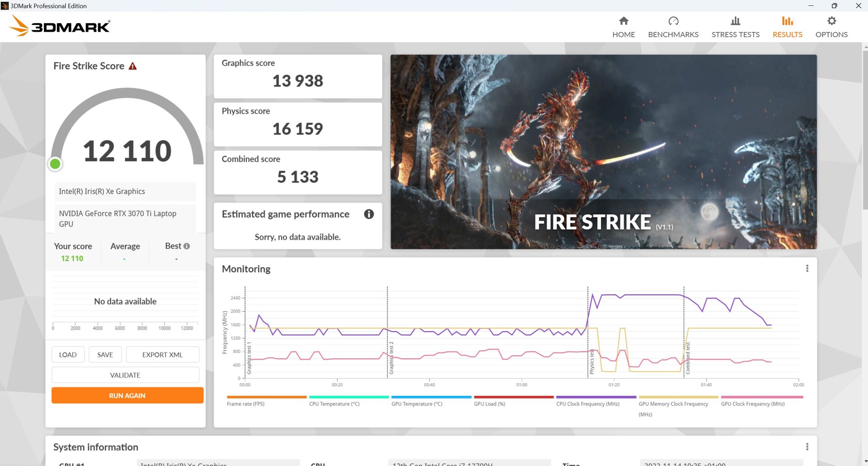Open the Home screen
The height and width of the screenshot is (466, 868).
tap(623, 26)
